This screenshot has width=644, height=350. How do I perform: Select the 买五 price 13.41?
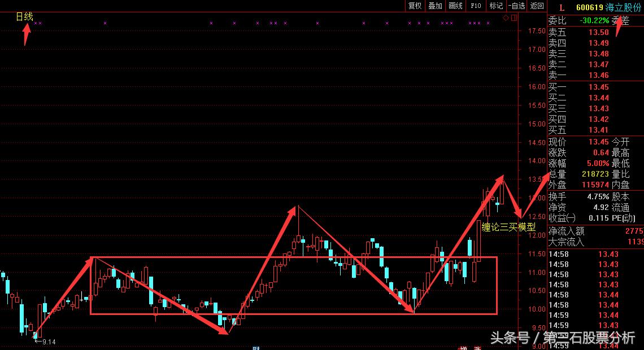tap(598, 130)
